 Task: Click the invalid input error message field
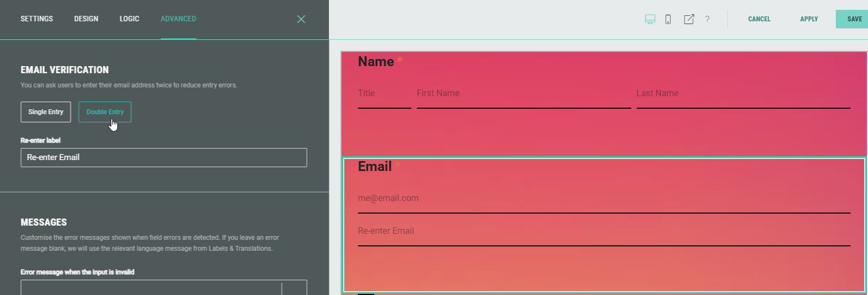coord(151,287)
